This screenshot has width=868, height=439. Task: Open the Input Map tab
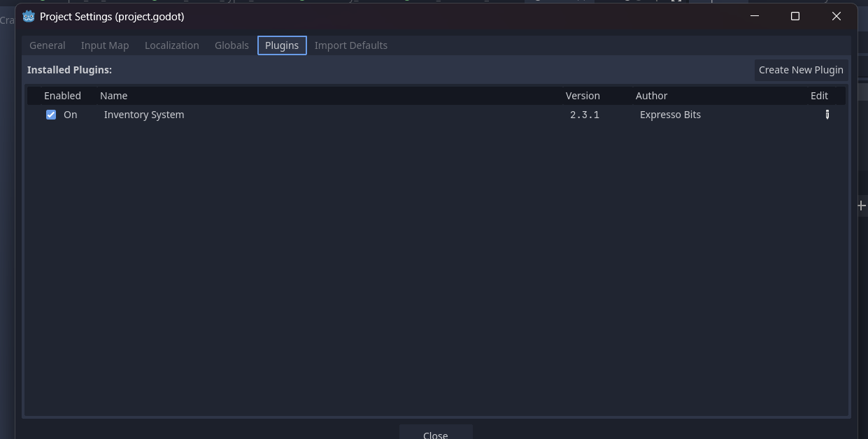click(x=105, y=45)
